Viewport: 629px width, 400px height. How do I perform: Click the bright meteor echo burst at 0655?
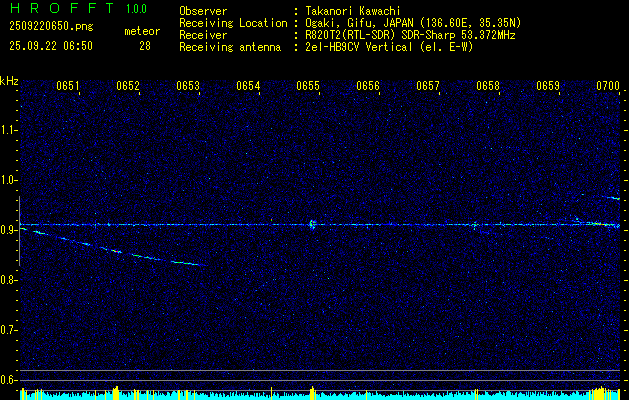pyautogui.click(x=312, y=224)
